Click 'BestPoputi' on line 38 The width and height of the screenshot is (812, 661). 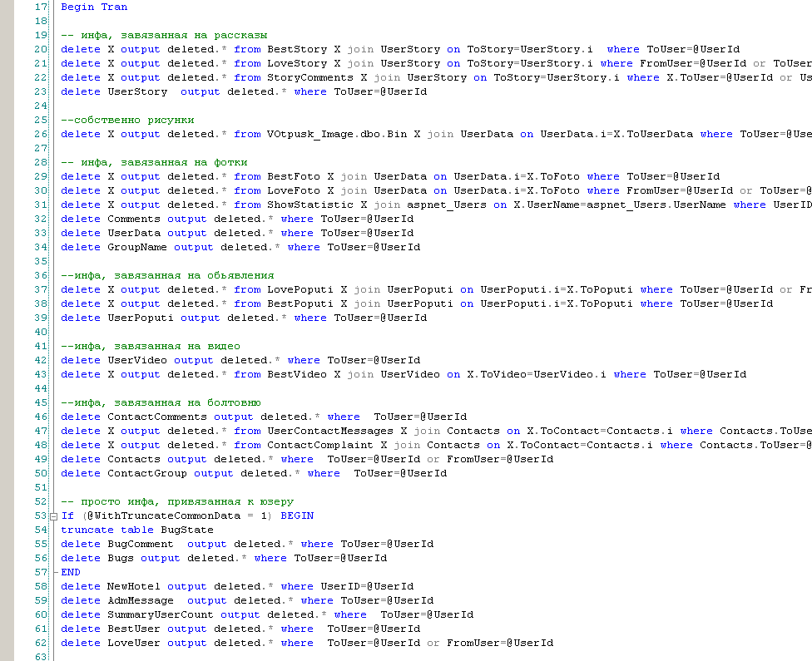pyautogui.click(x=300, y=303)
